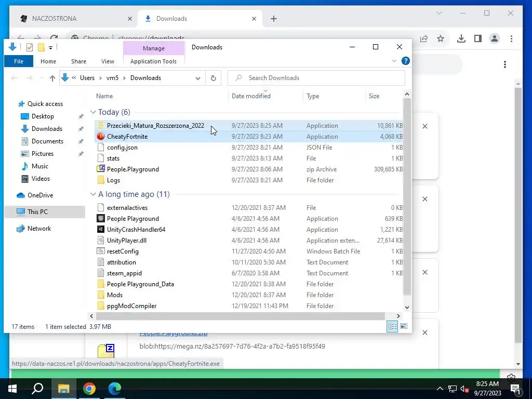Click Chrome bookmark star icon
Screen dimensions: 532x399
coord(441,38)
